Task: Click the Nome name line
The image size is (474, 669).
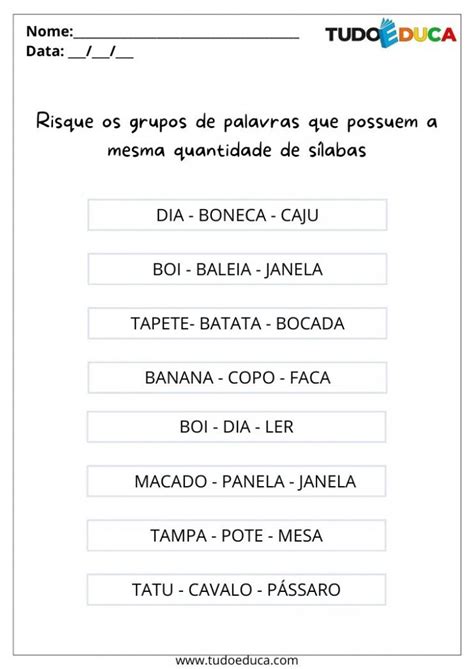Action: tap(186, 32)
